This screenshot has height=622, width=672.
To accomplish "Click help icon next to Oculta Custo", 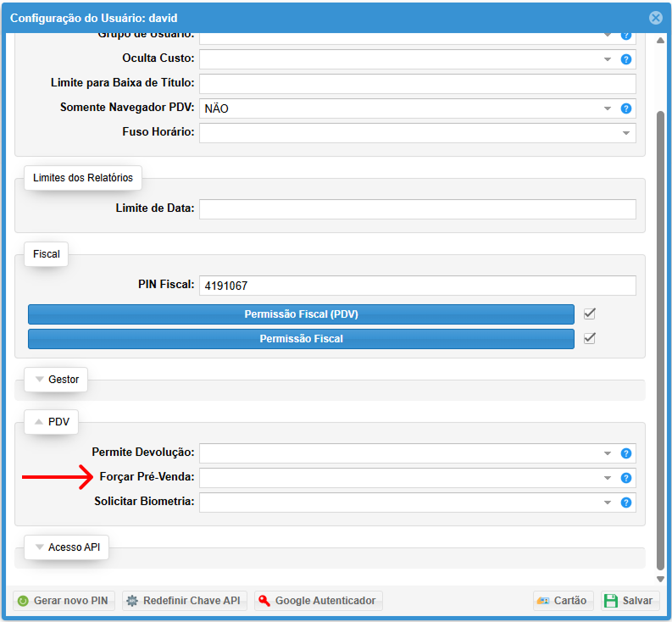I will [626, 59].
